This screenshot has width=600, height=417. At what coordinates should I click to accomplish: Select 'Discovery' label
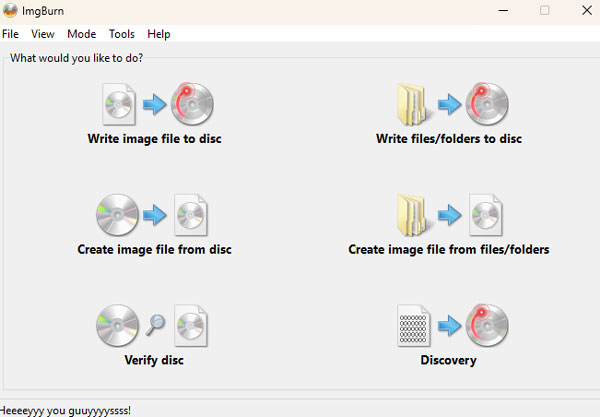[x=448, y=360]
